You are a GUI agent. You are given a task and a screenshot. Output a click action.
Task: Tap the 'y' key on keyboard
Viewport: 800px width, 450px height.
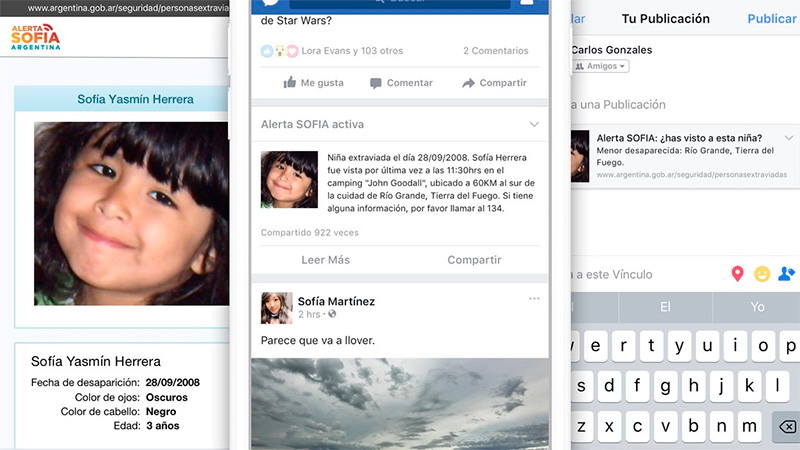pos(680,346)
